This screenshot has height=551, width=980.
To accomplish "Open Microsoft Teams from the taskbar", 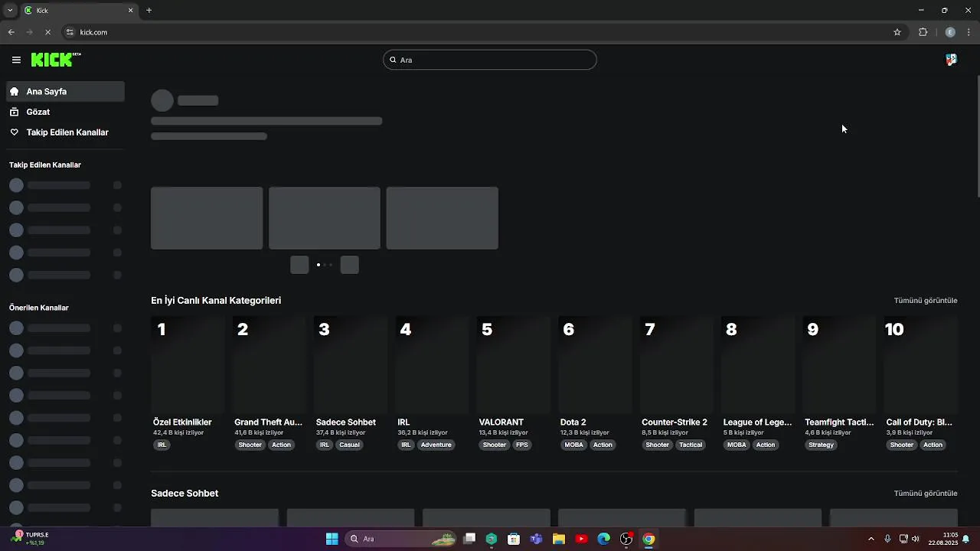I will coord(536,539).
